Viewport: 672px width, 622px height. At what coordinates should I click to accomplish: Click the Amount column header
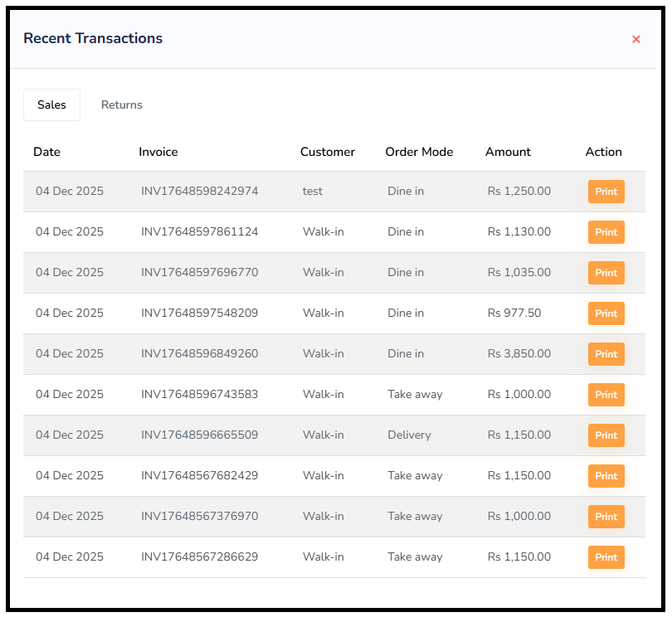(508, 152)
